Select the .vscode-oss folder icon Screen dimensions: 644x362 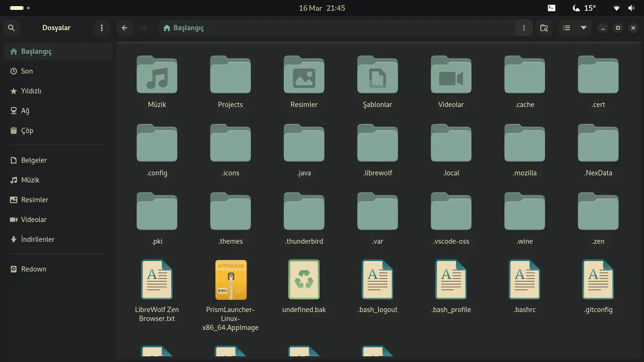coord(451,211)
